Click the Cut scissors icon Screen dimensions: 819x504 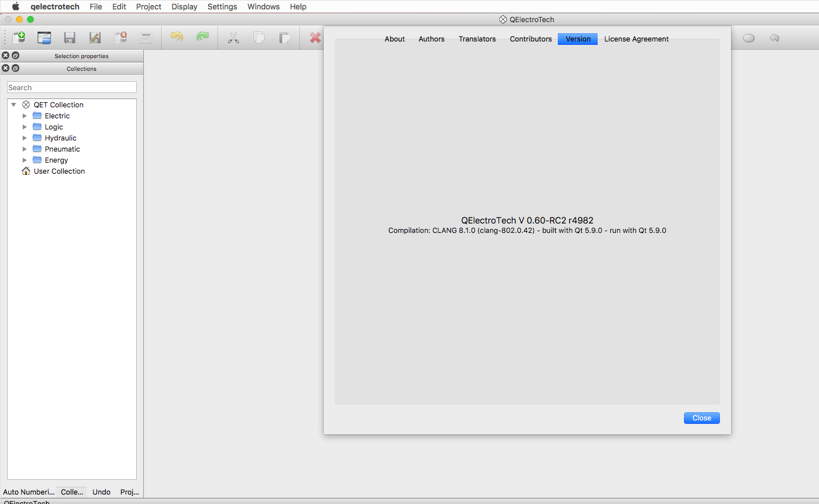click(234, 38)
